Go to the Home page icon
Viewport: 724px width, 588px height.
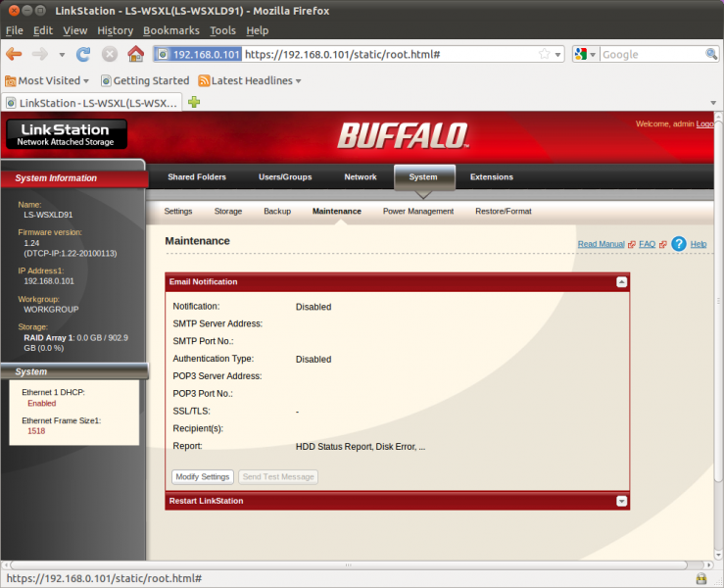click(136, 54)
